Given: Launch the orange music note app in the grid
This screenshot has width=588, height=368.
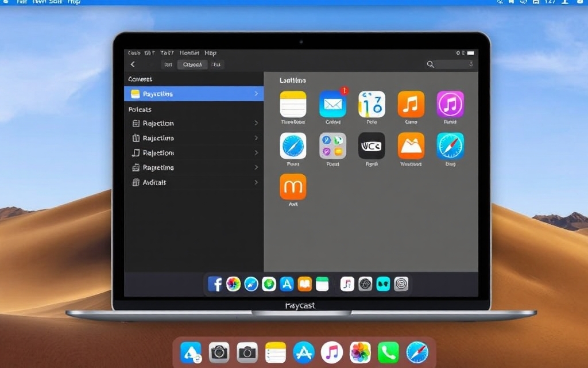Looking at the screenshot, I should pyautogui.click(x=411, y=105).
